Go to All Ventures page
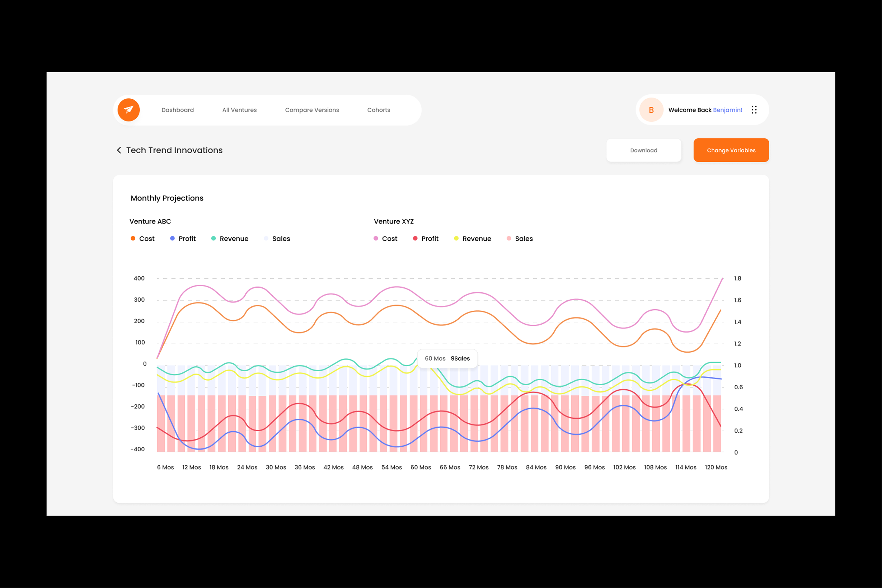Image resolution: width=882 pixels, height=588 pixels. coord(239,110)
